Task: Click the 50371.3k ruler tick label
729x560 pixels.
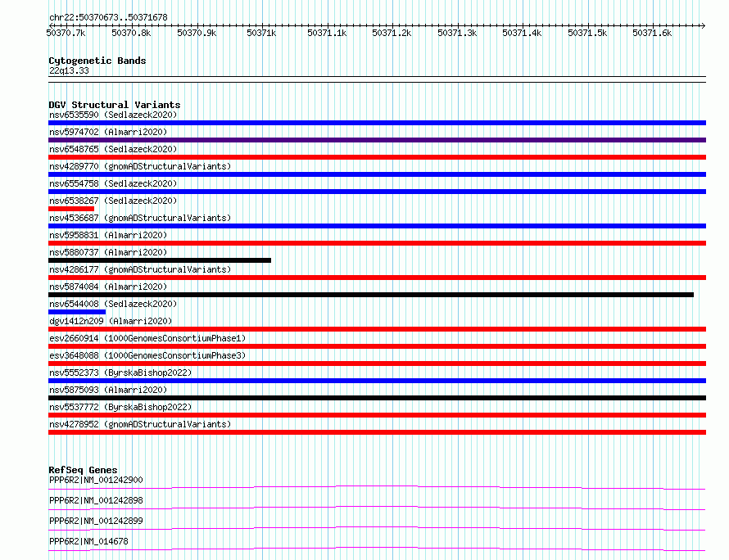Action: [x=457, y=33]
